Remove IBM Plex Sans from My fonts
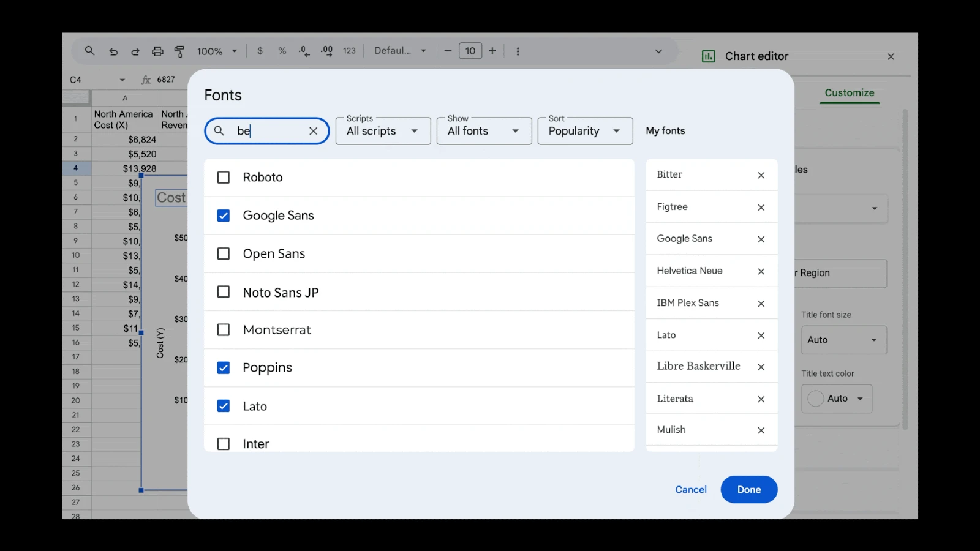The image size is (980, 551). pos(761,304)
